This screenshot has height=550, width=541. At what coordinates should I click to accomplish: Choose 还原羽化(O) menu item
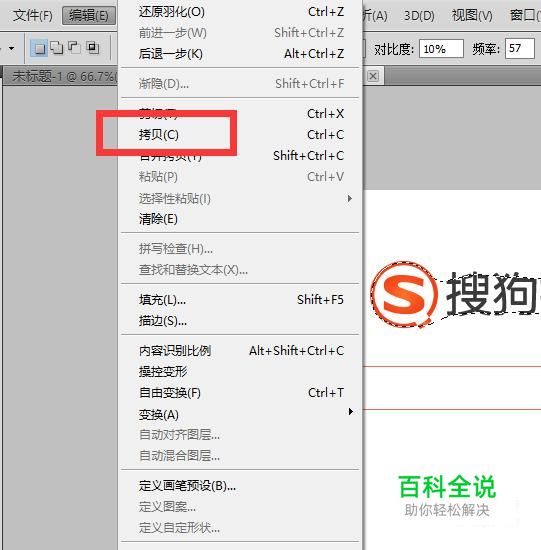pos(240,12)
